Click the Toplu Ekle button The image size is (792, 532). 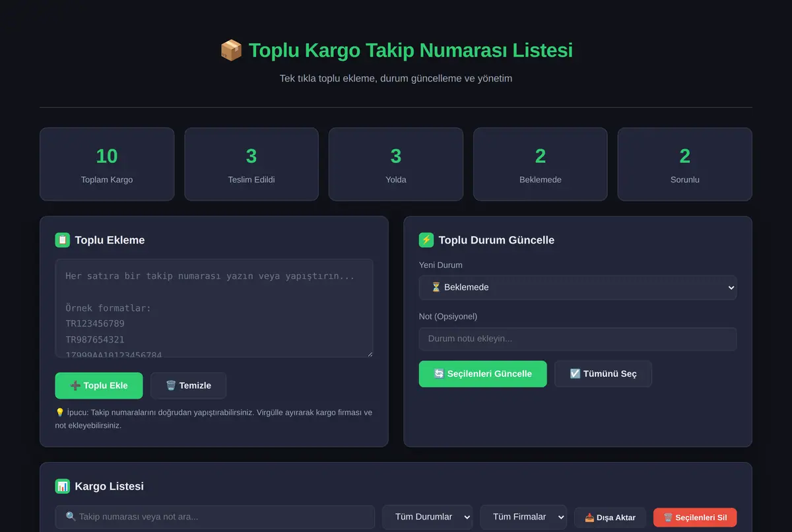point(99,385)
